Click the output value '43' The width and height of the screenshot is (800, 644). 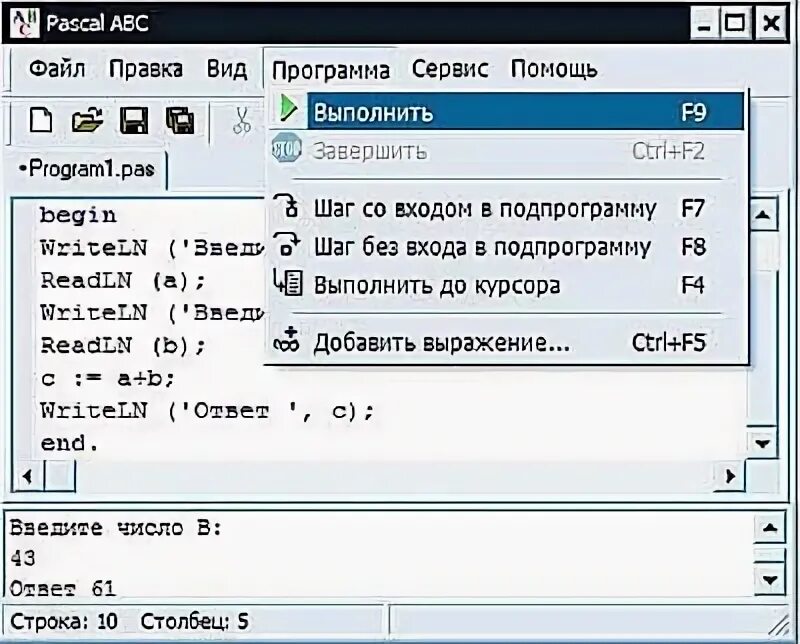click(22, 558)
